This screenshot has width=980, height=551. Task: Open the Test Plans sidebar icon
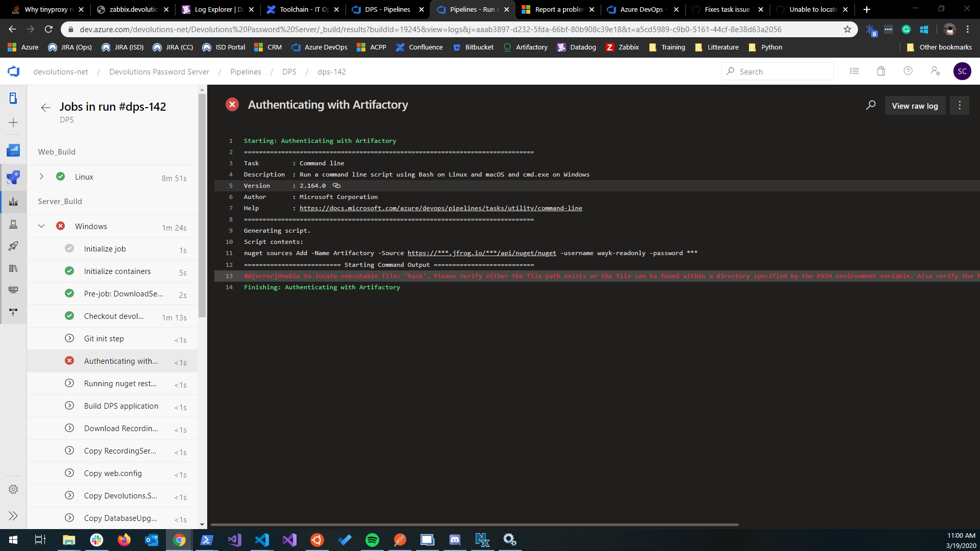pos(13,224)
